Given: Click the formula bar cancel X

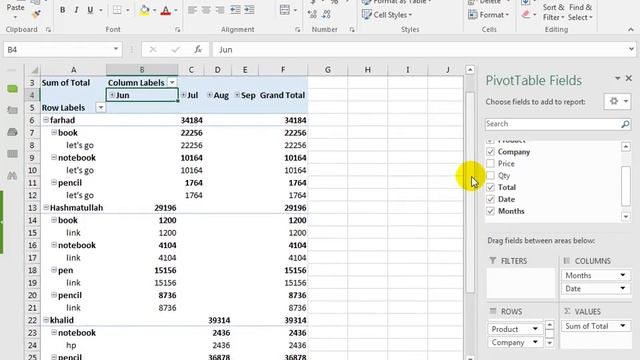Looking at the screenshot, I should pos(153,50).
